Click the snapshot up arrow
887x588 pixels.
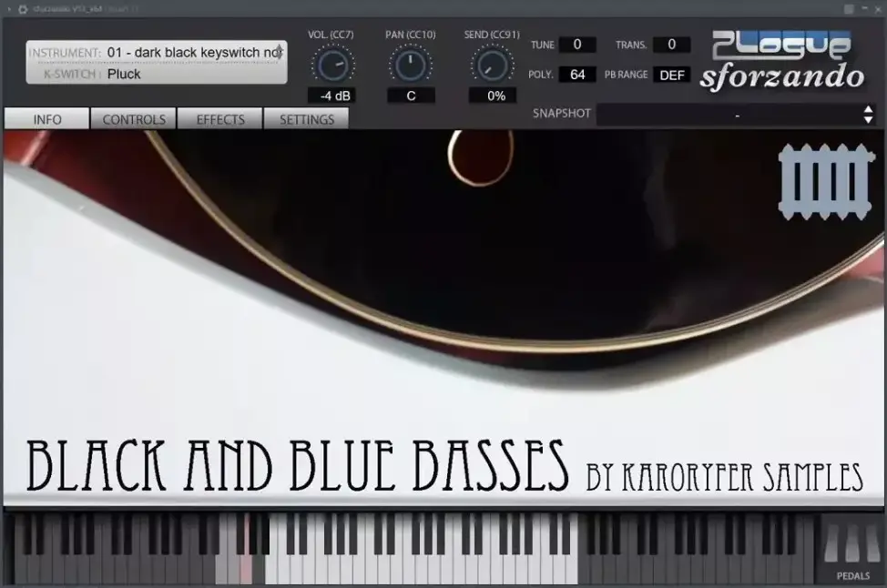pyautogui.click(x=869, y=110)
